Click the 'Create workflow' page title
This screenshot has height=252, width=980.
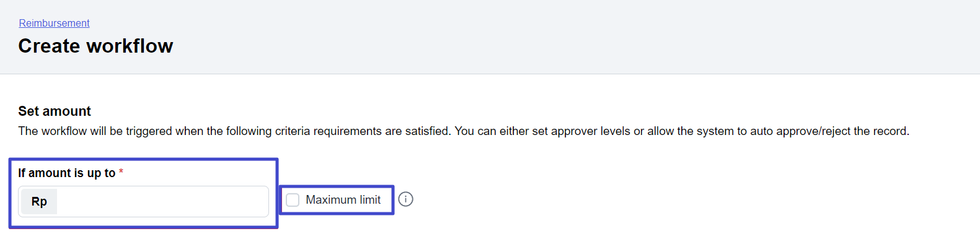[x=95, y=46]
